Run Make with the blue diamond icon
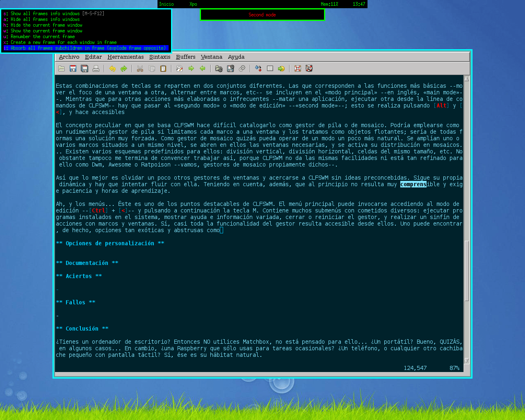Image resolution: width=525 pixels, height=420 pixels. click(x=258, y=68)
